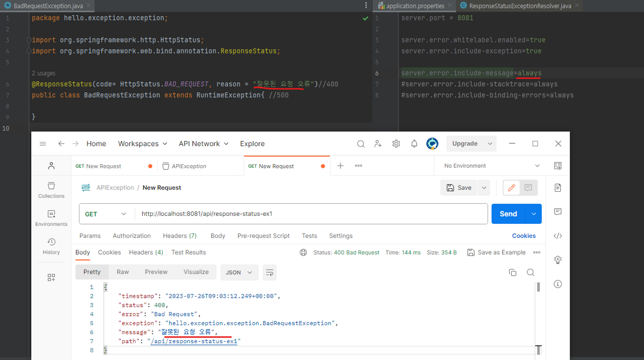The height and width of the screenshot is (360, 644).
Task: Open the Environments sidebar icon
Action: (51, 218)
